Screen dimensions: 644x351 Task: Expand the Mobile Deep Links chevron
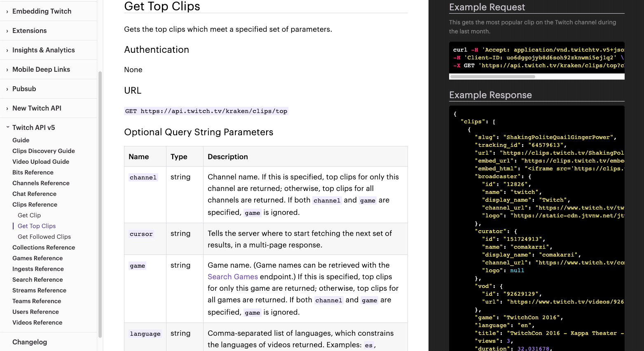click(x=7, y=70)
